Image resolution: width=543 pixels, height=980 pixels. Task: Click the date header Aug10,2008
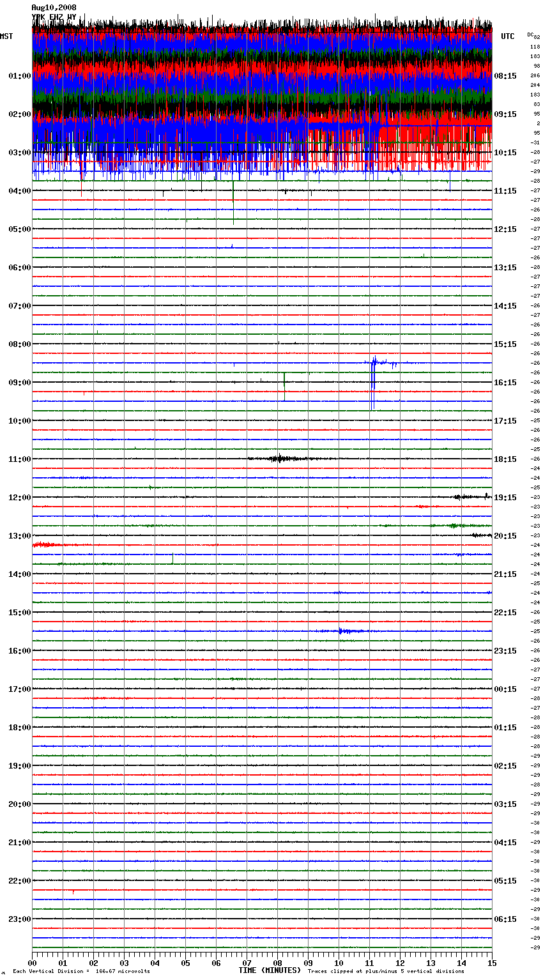[x=54, y=8]
